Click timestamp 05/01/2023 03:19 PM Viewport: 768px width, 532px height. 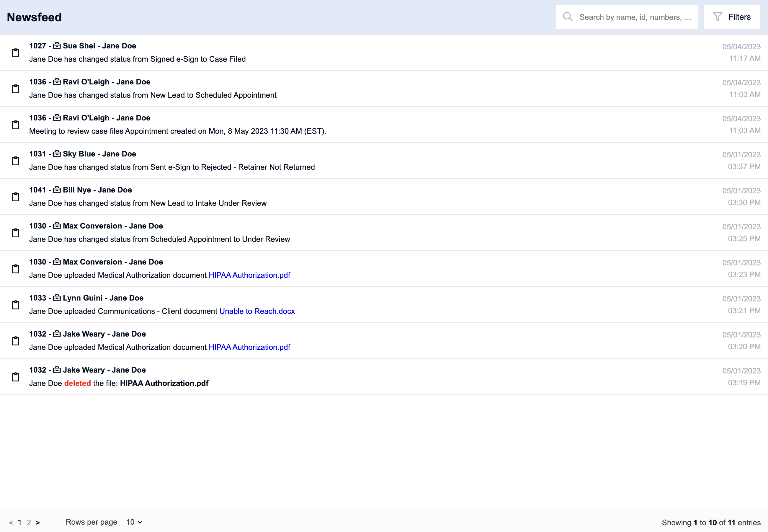click(x=741, y=377)
